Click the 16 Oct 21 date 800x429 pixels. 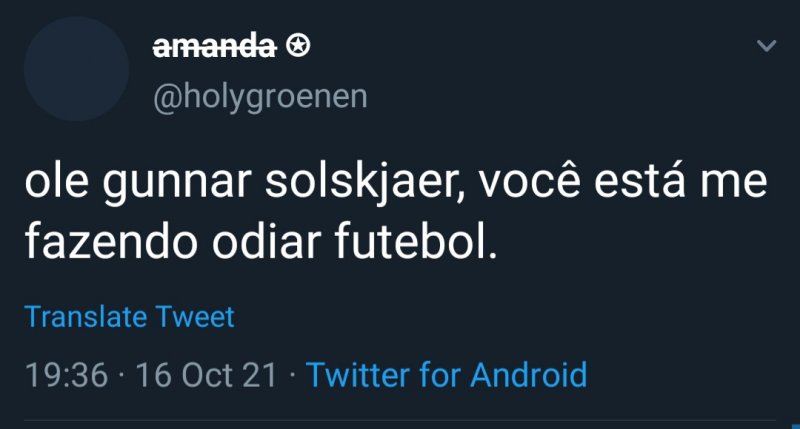coord(206,375)
